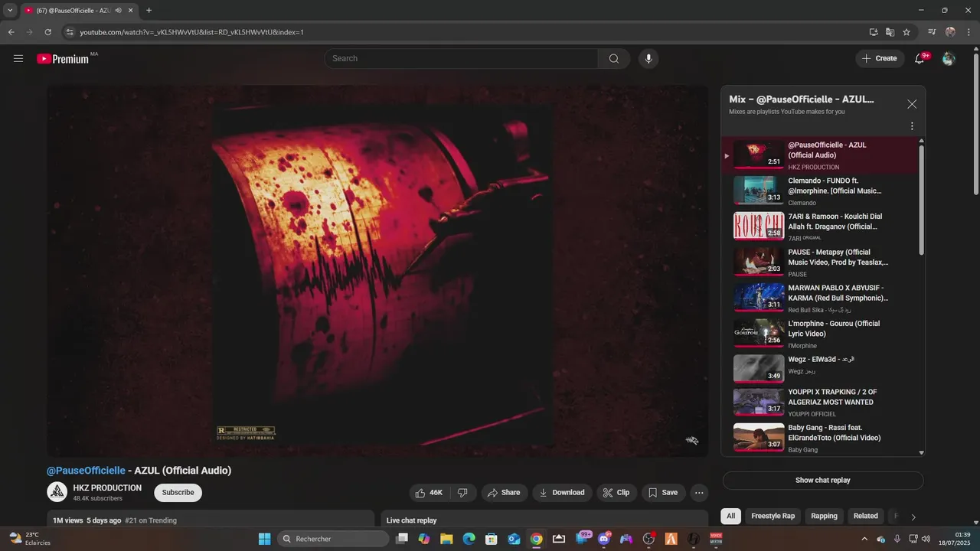Click the HKZ watermark on video
The image size is (980, 551).
692,440
